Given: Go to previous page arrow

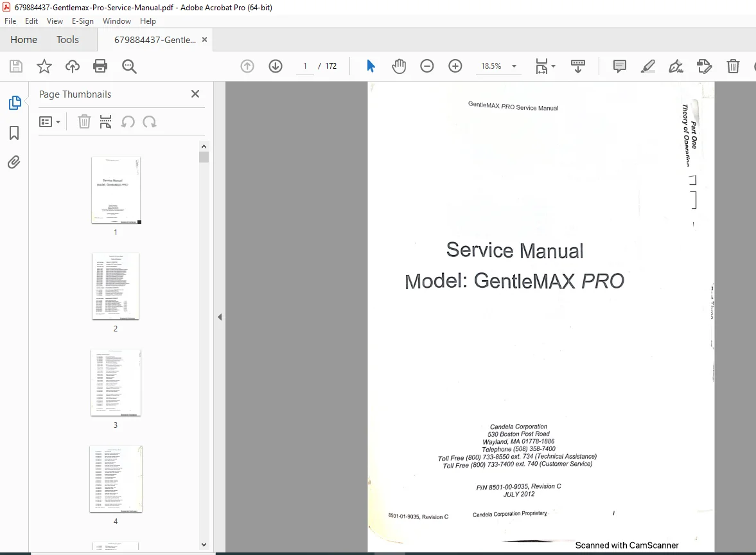Looking at the screenshot, I should pyautogui.click(x=247, y=66).
